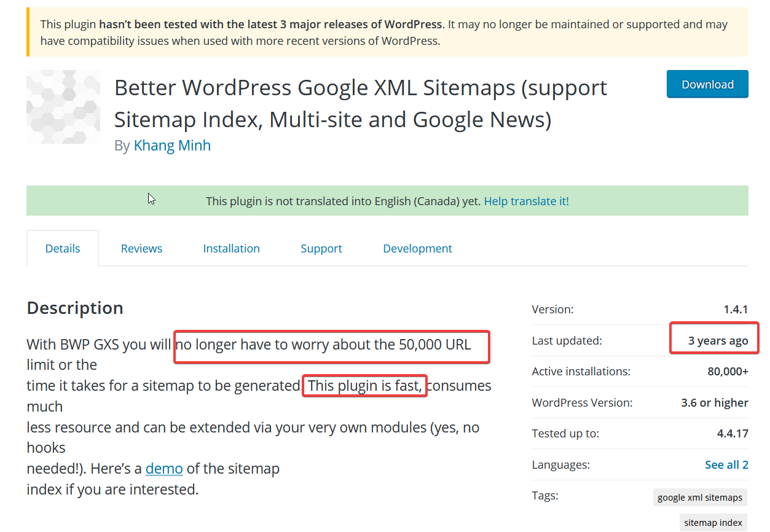Click the '4.4.17' tested up to value
The width and height of the screenshot is (770, 532).
[x=733, y=433]
